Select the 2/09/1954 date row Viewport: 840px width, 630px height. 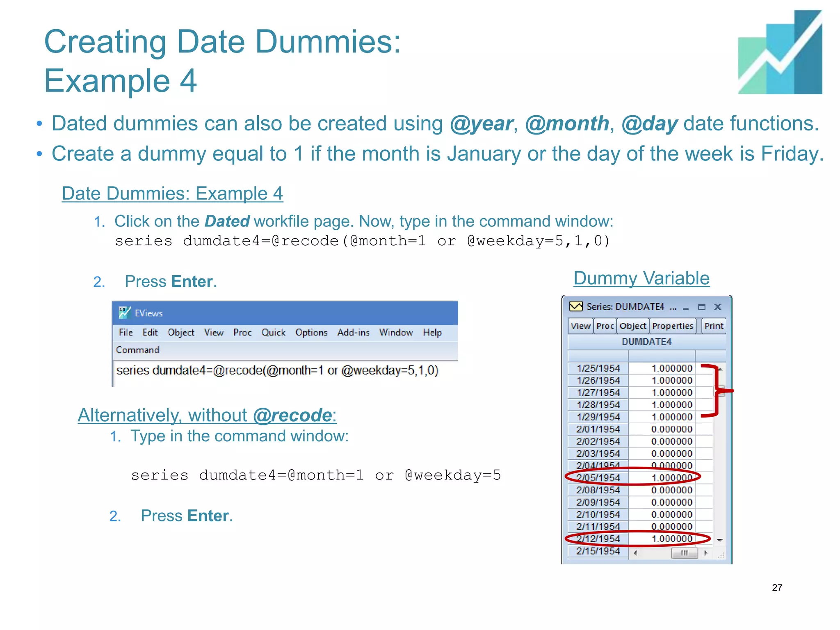tap(598, 502)
